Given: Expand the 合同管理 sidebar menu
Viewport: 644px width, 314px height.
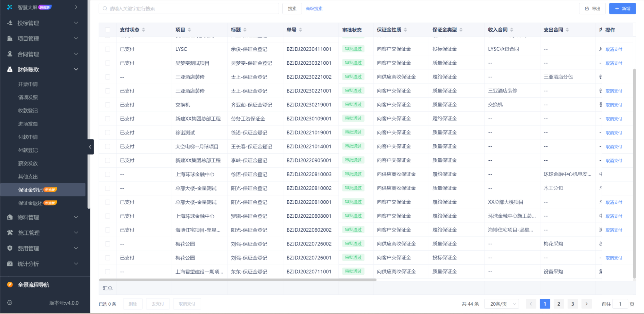Looking at the screenshot, I should click(42, 54).
